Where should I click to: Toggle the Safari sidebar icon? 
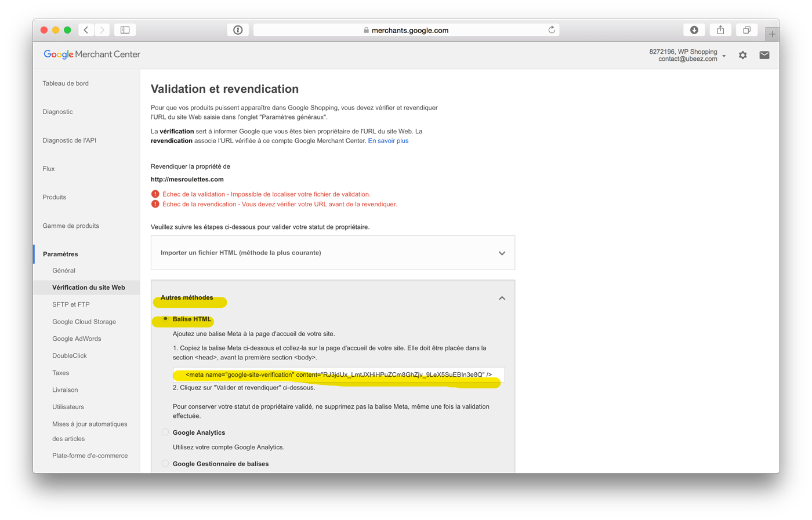[125, 30]
